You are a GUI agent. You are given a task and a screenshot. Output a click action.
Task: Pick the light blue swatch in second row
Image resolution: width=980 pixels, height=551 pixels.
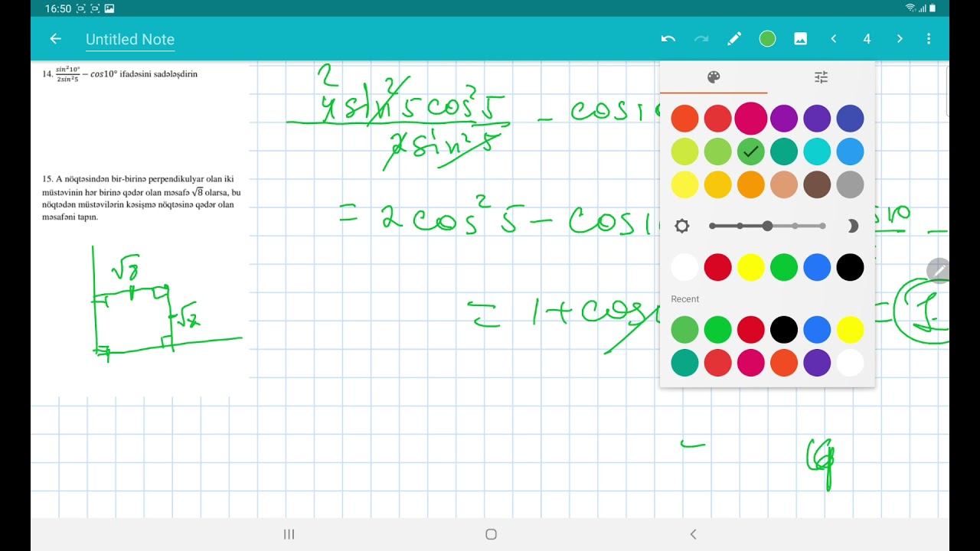point(850,152)
